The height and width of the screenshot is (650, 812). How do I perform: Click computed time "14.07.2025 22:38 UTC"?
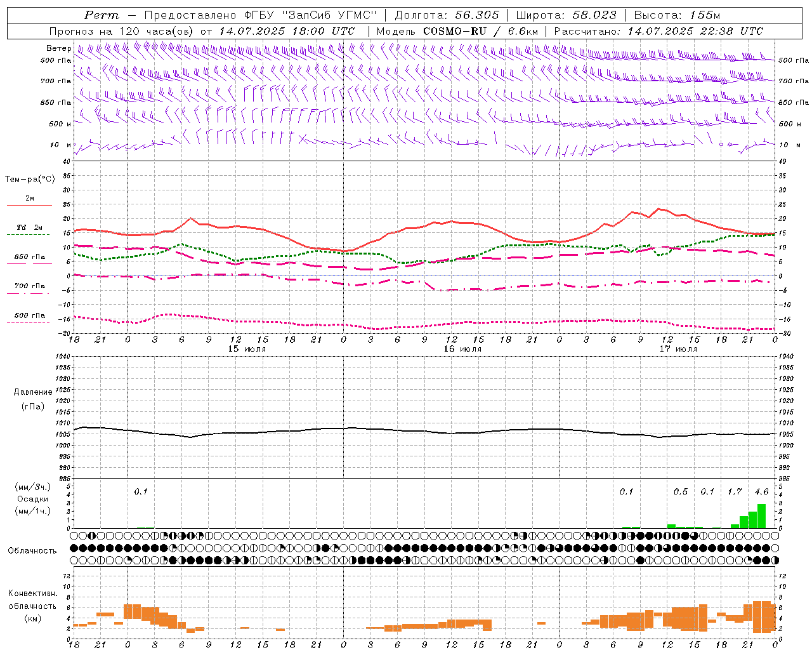[695, 31]
